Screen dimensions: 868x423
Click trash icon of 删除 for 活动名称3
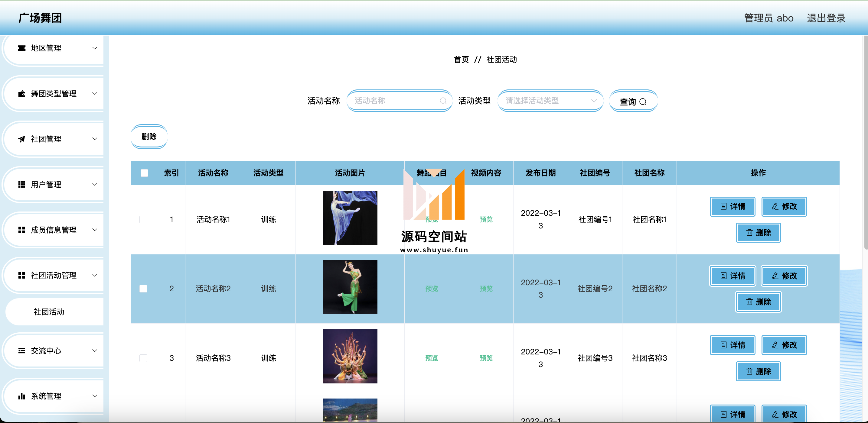click(749, 371)
